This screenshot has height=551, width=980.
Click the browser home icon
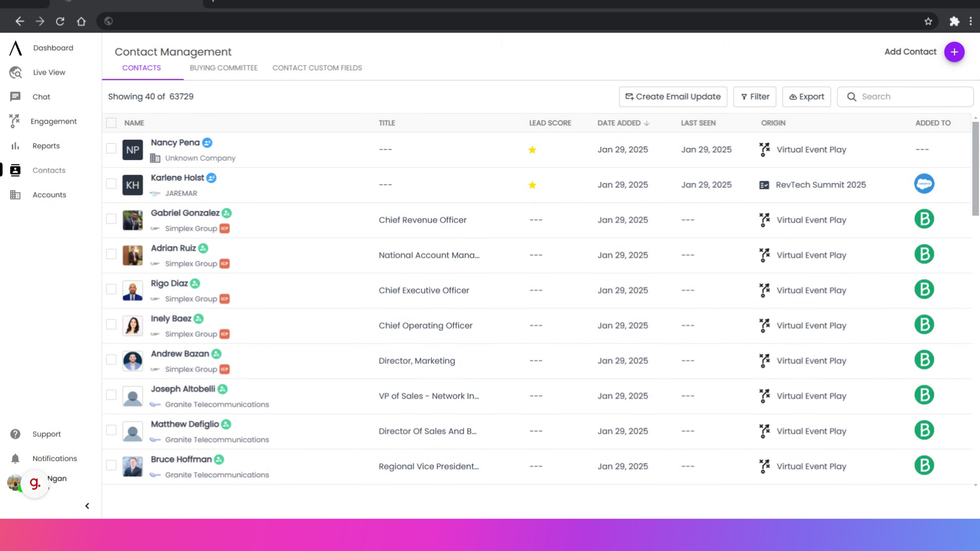coord(81,21)
